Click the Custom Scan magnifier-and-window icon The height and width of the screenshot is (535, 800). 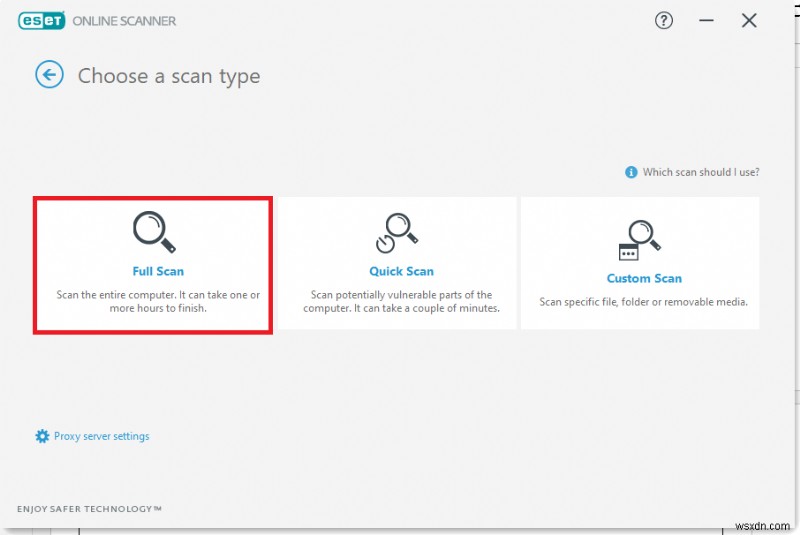tap(639, 240)
